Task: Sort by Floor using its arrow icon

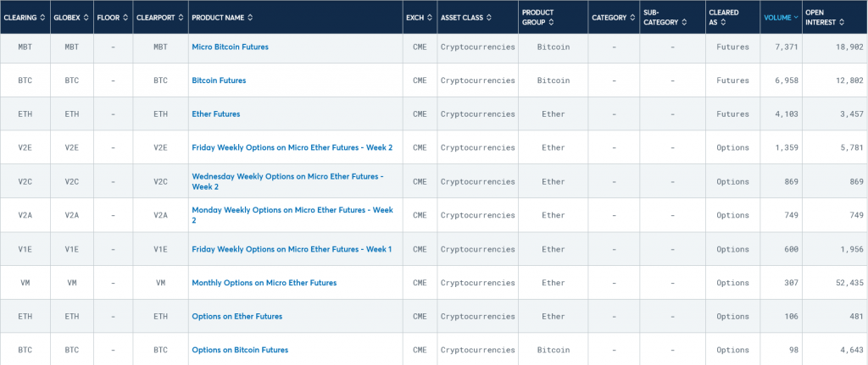Action: pos(126,18)
